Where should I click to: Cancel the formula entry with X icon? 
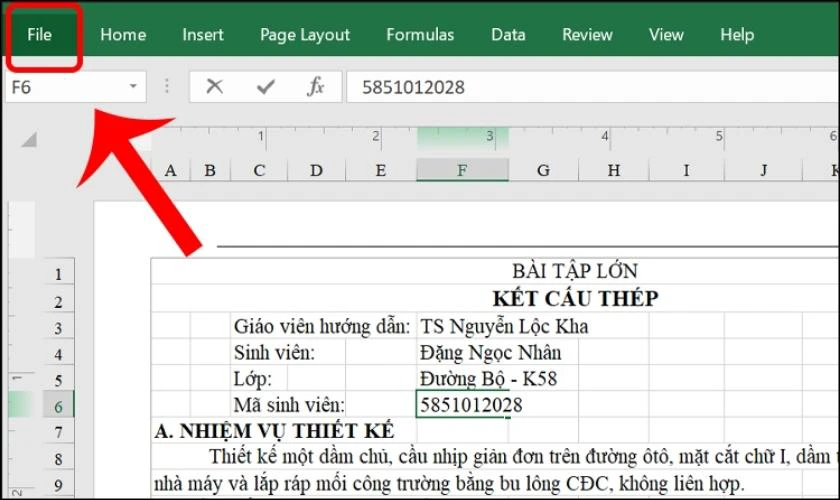point(214,86)
